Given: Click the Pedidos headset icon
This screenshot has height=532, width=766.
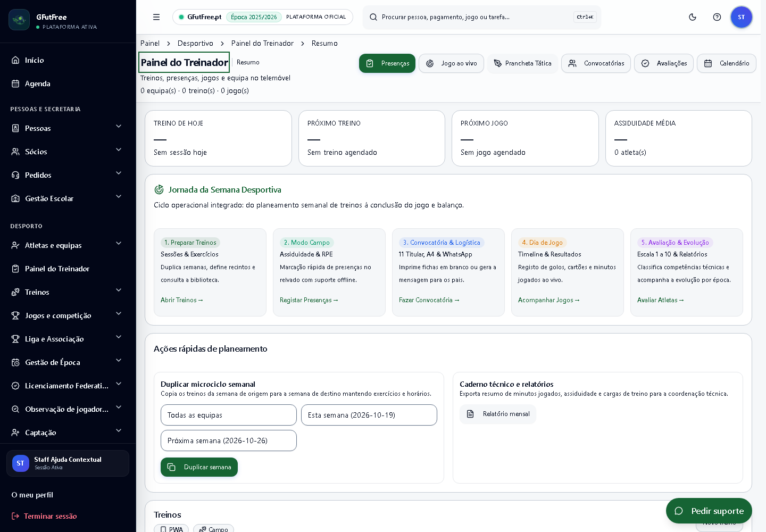Looking at the screenshot, I should [15, 175].
